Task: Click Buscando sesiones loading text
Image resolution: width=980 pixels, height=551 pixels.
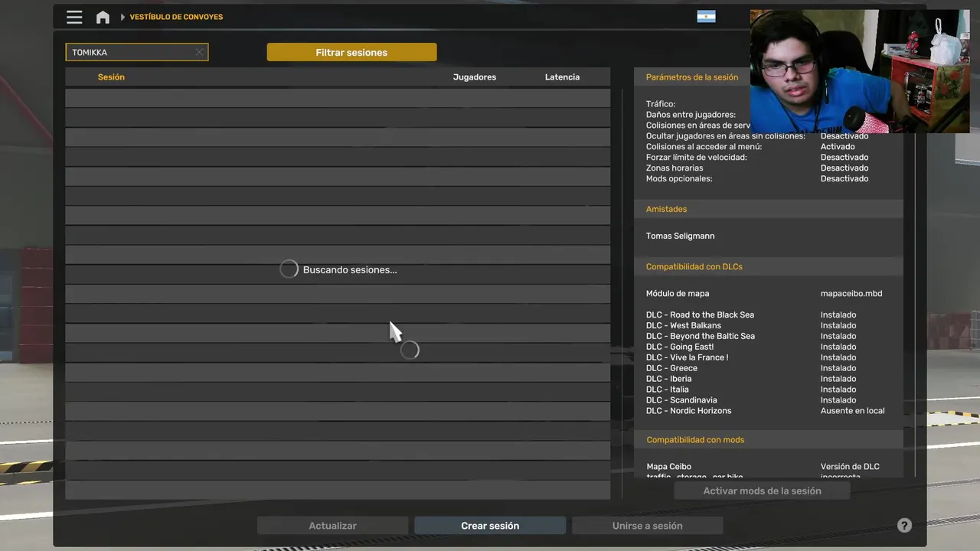Action: point(350,269)
